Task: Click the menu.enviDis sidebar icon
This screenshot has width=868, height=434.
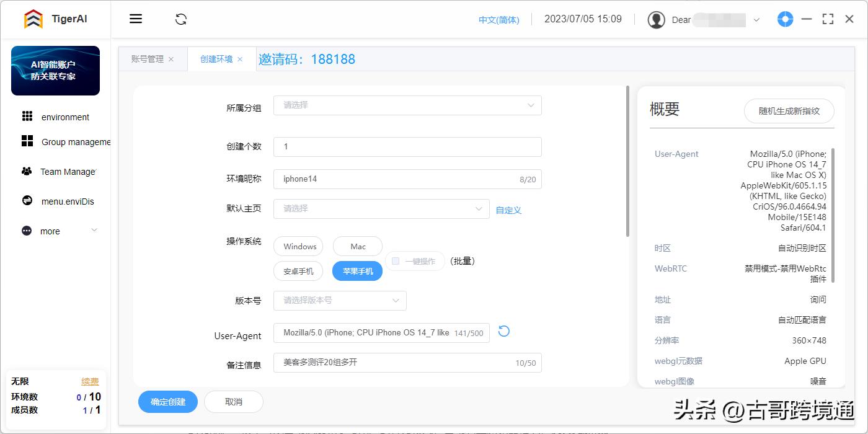Action: pos(27,201)
